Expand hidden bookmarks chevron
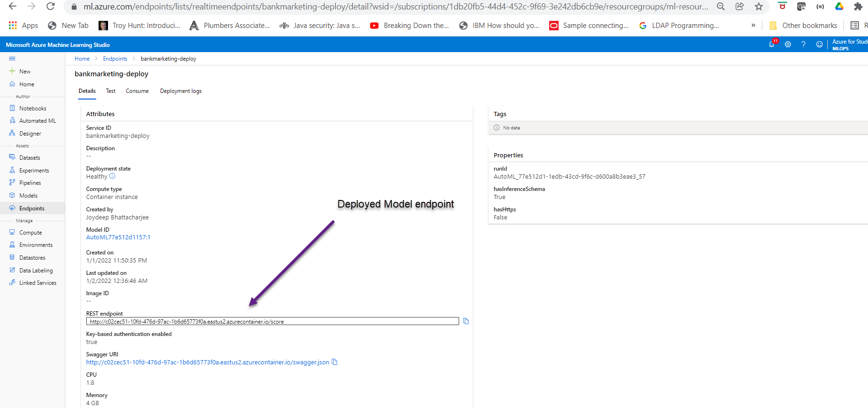The width and height of the screenshot is (868, 408). 753,25
